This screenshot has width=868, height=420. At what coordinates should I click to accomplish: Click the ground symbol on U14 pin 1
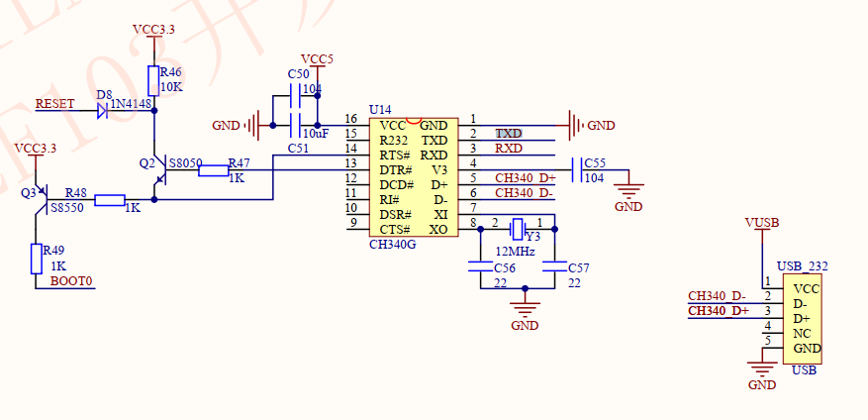coord(576,125)
